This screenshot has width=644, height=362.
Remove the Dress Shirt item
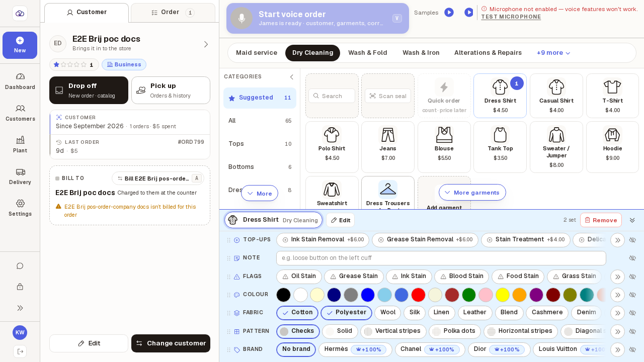(x=601, y=220)
